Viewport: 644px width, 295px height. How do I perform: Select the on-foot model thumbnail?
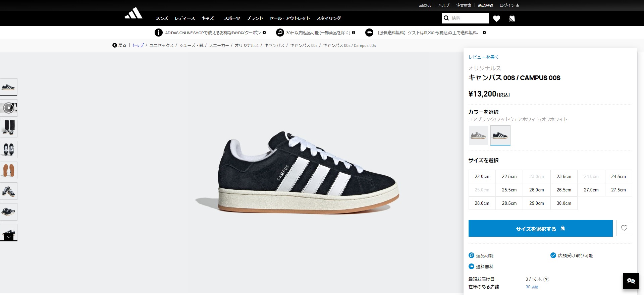tap(9, 129)
